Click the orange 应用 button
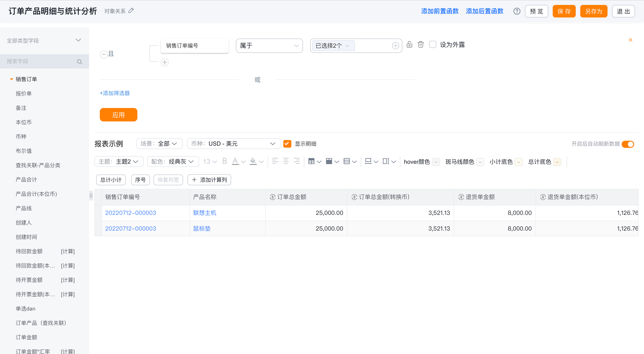 (x=119, y=115)
